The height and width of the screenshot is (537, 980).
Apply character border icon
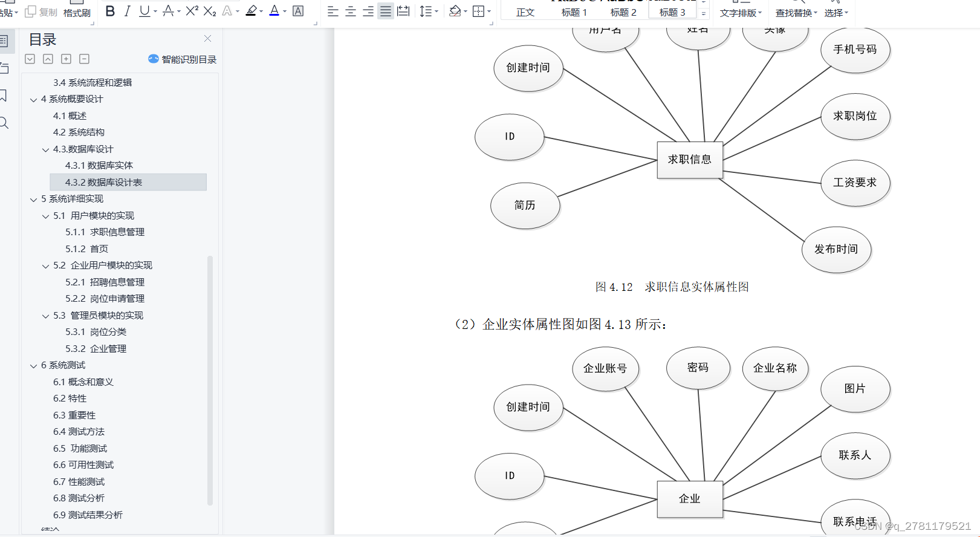tap(298, 11)
